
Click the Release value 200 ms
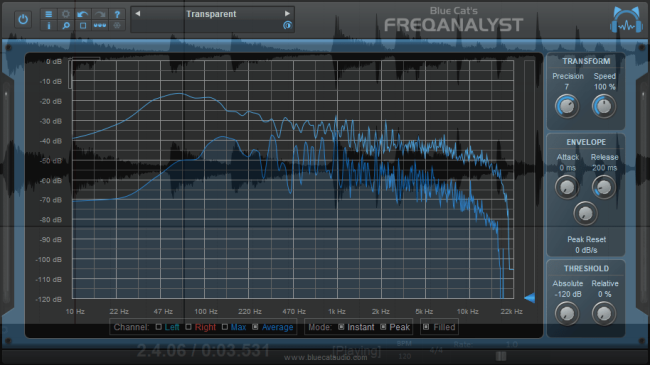pyautogui.click(x=604, y=168)
